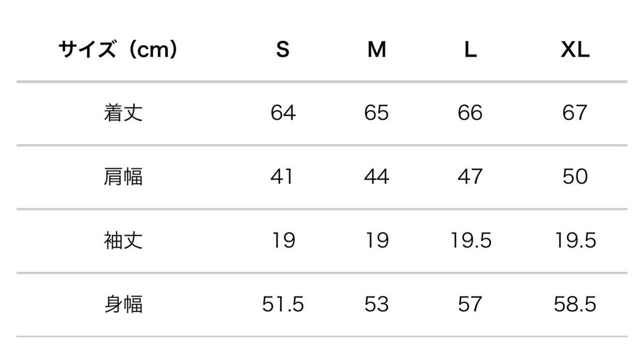Select the 肩幅 row label

123,176
